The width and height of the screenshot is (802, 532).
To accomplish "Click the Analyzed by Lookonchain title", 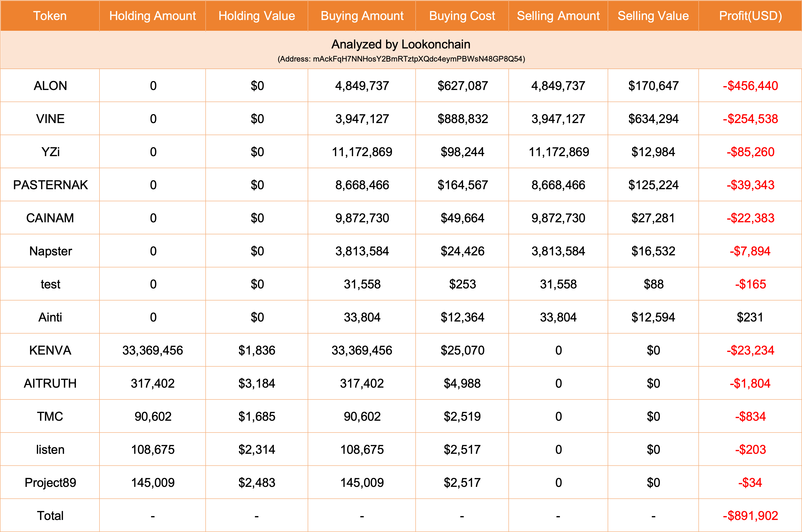I will (401, 44).
